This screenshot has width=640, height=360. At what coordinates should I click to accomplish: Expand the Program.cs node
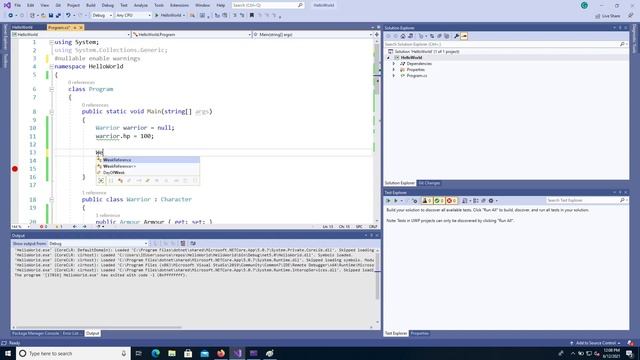coord(394,76)
